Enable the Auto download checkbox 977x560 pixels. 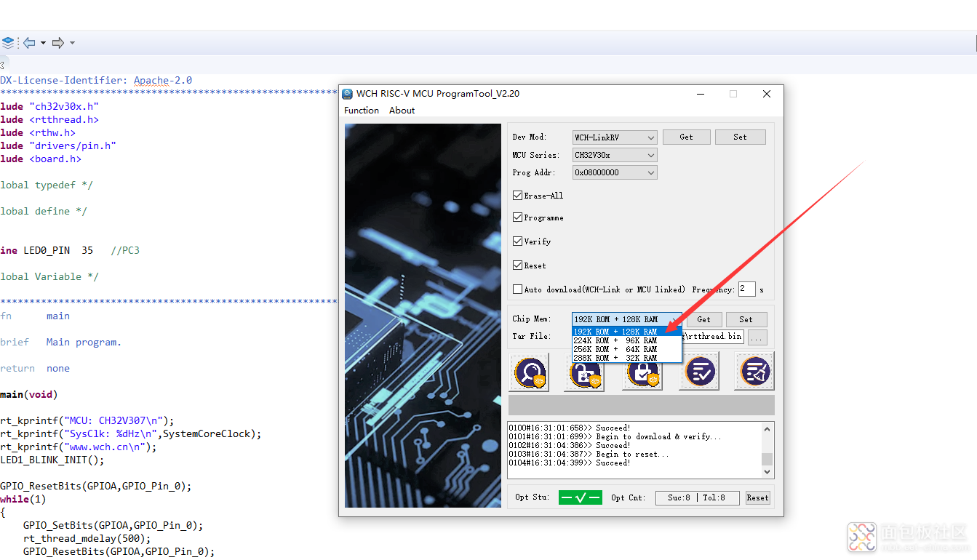click(x=518, y=289)
